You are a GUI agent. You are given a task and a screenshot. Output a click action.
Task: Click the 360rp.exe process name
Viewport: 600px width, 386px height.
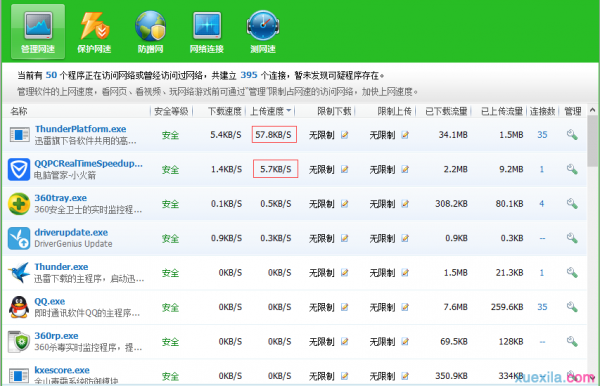pyautogui.click(x=56, y=336)
